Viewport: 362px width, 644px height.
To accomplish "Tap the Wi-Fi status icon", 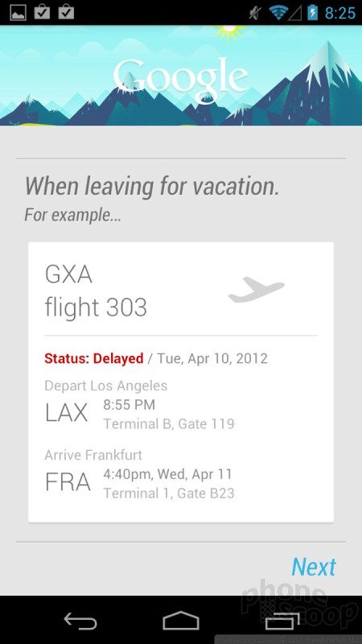I will [278, 13].
